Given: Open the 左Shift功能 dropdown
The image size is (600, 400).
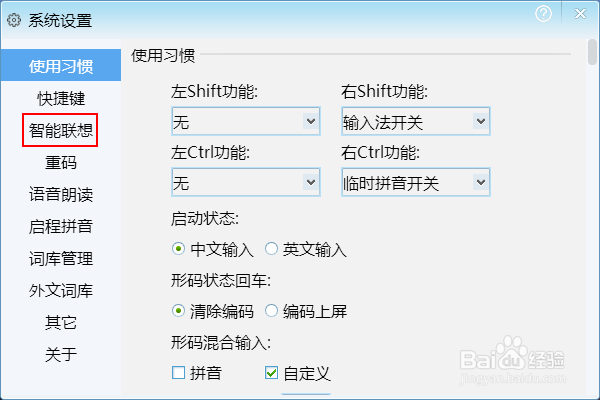Looking at the screenshot, I should (x=246, y=121).
